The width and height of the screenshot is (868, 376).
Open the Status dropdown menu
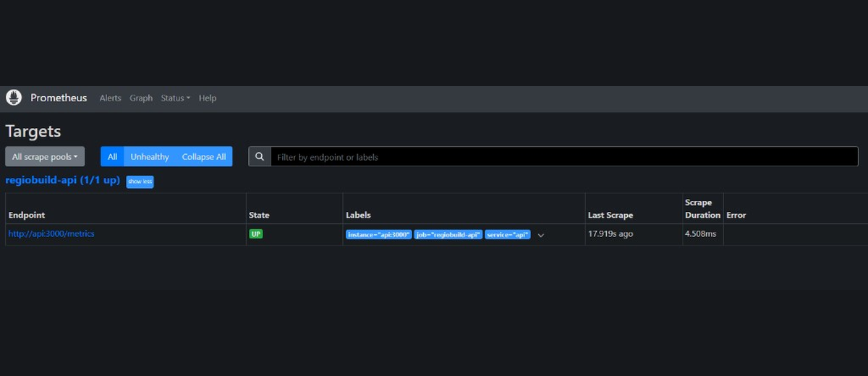tap(175, 98)
